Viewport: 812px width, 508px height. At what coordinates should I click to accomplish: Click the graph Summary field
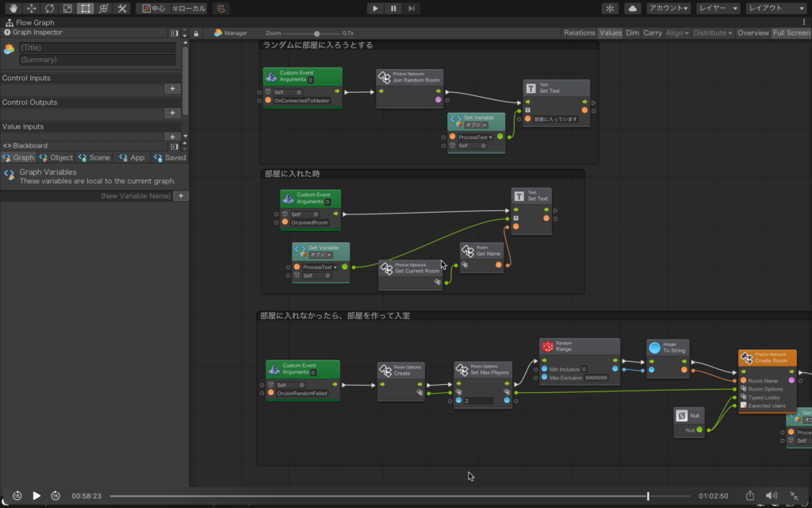(98, 60)
